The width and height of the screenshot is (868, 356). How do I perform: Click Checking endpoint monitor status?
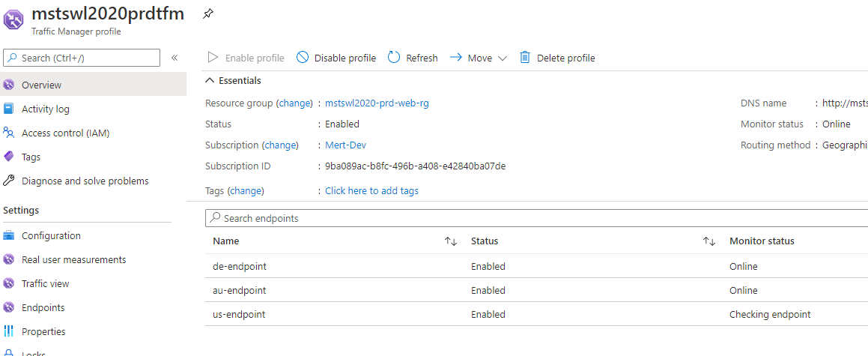pyautogui.click(x=770, y=315)
